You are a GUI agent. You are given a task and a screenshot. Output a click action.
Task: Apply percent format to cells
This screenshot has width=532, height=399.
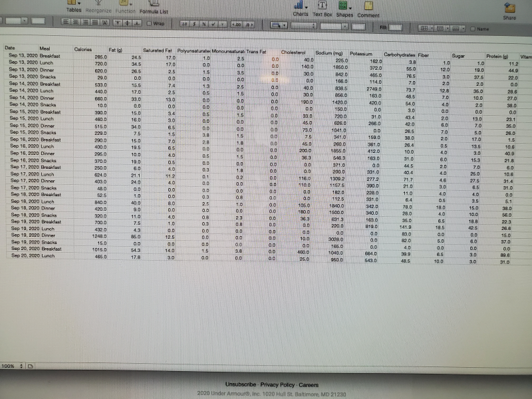(205, 24)
